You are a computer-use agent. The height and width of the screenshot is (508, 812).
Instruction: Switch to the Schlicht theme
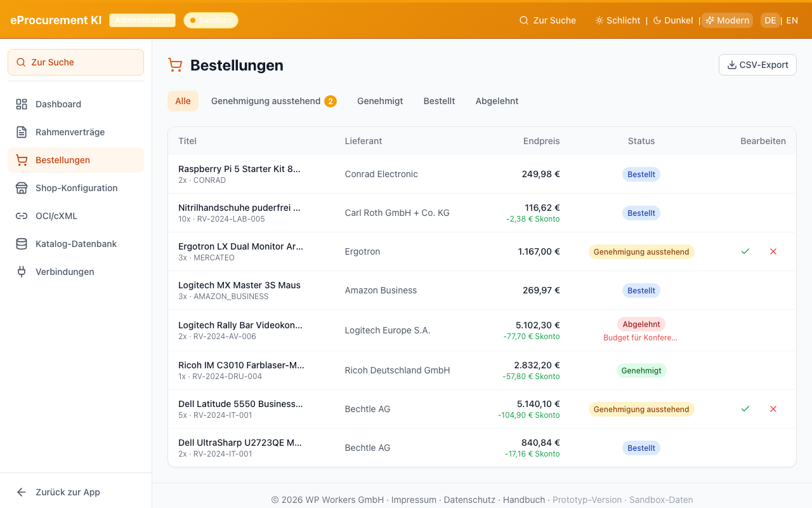coord(617,20)
